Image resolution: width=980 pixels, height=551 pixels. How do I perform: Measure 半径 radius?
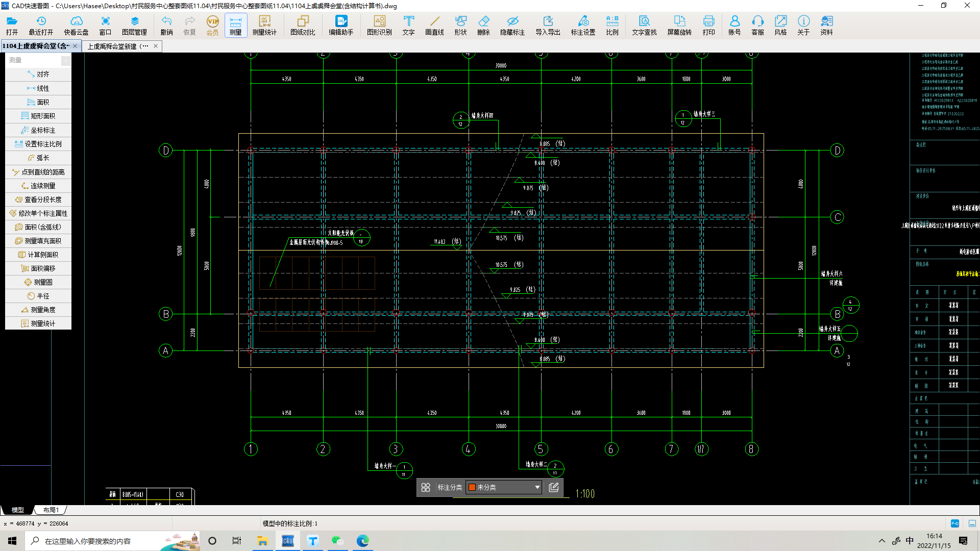tap(38, 296)
